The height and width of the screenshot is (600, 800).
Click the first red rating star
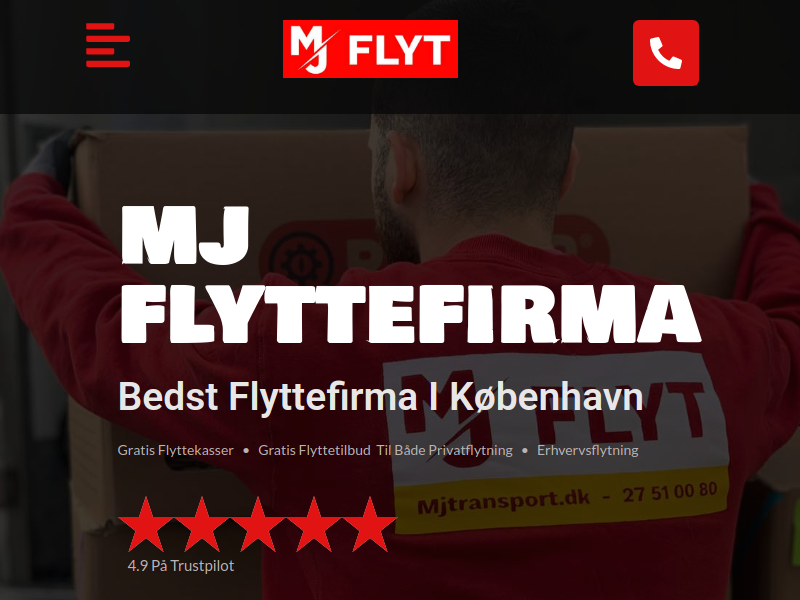[x=146, y=524]
